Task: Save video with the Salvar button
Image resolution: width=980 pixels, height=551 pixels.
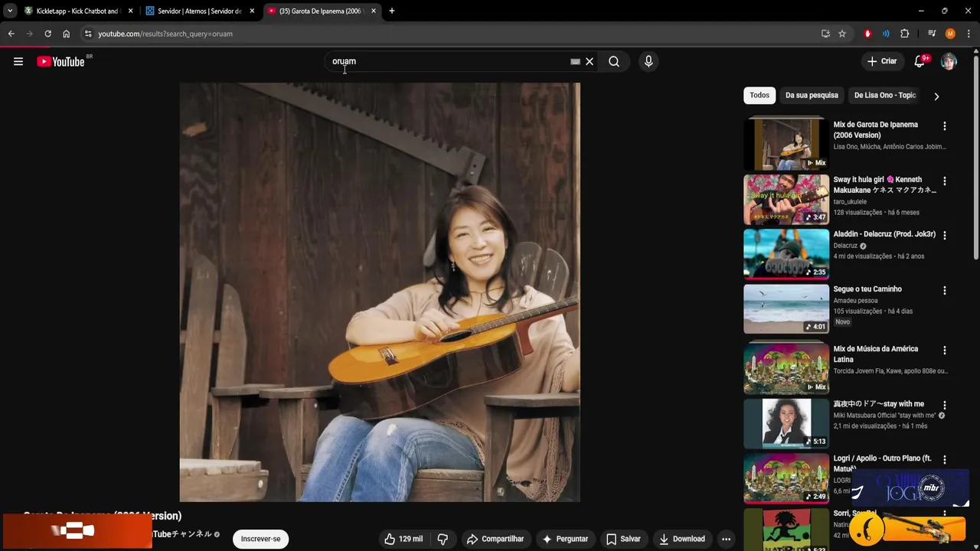Action: [x=623, y=539]
